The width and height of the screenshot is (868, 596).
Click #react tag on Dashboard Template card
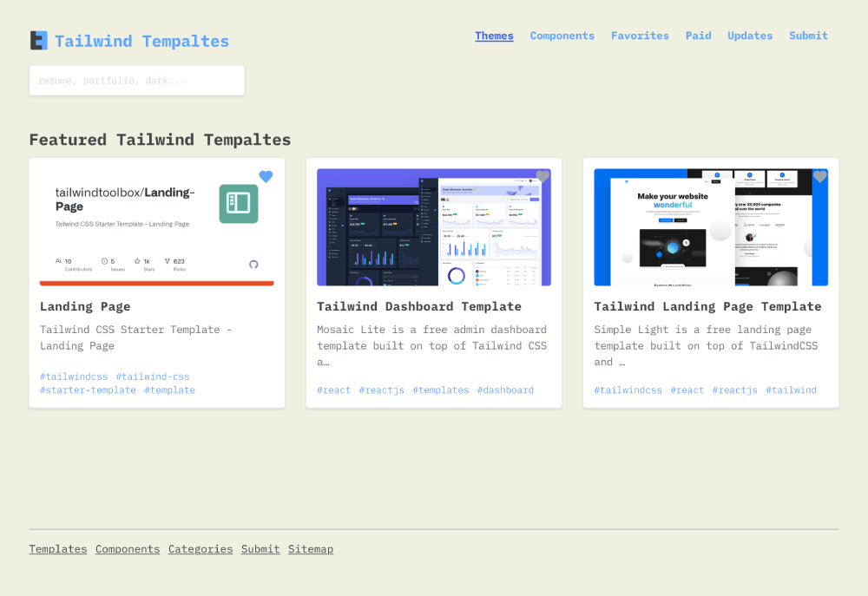click(x=334, y=390)
